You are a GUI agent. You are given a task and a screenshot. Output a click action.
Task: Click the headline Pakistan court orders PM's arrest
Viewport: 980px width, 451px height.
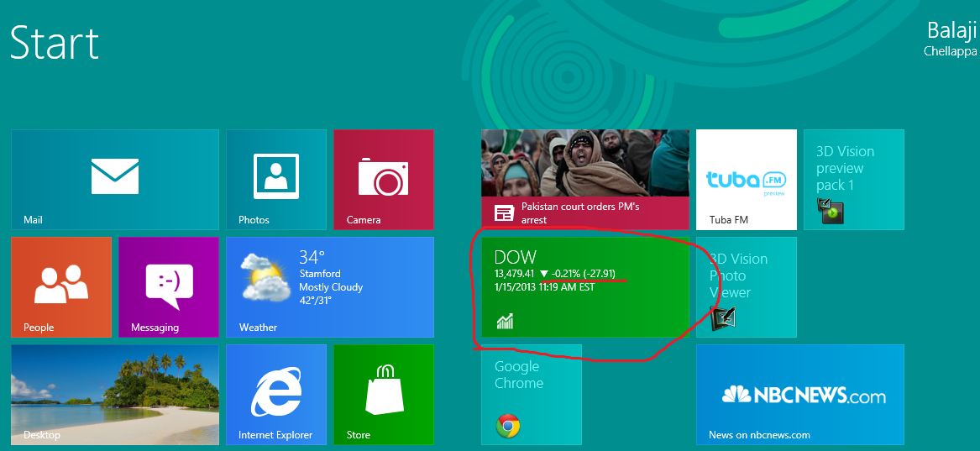tap(580, 213)
